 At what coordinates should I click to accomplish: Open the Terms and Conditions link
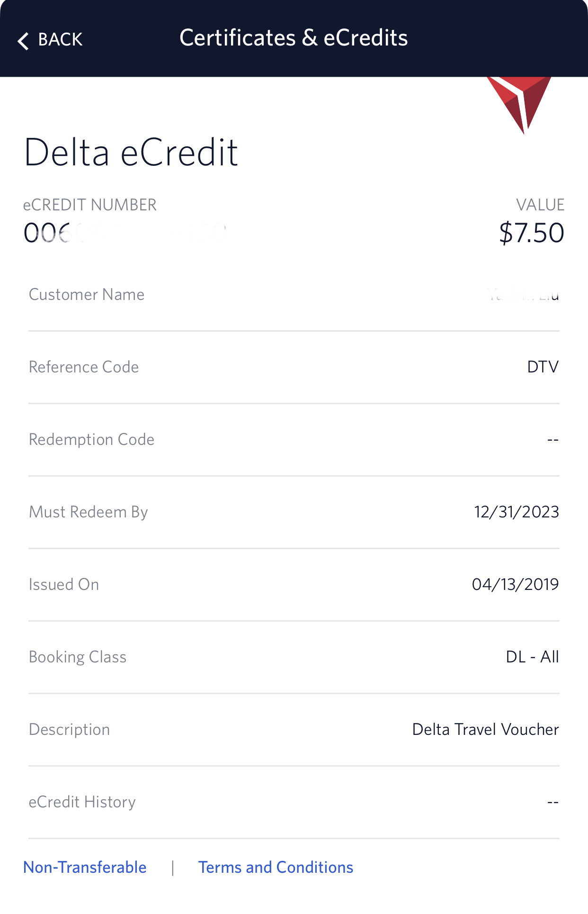[x=276, y=867]
